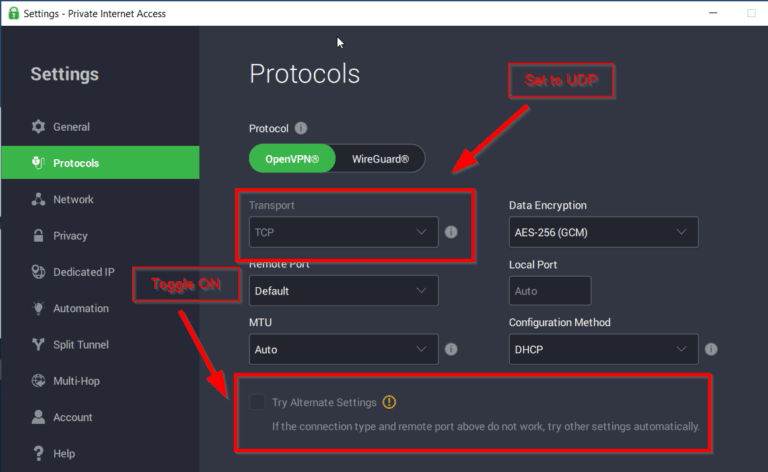Image resolution: width=768 pixels, height=472 pixels.
Task: Click the green padlock app icon in title bar
Action: [x=14, y=13]
